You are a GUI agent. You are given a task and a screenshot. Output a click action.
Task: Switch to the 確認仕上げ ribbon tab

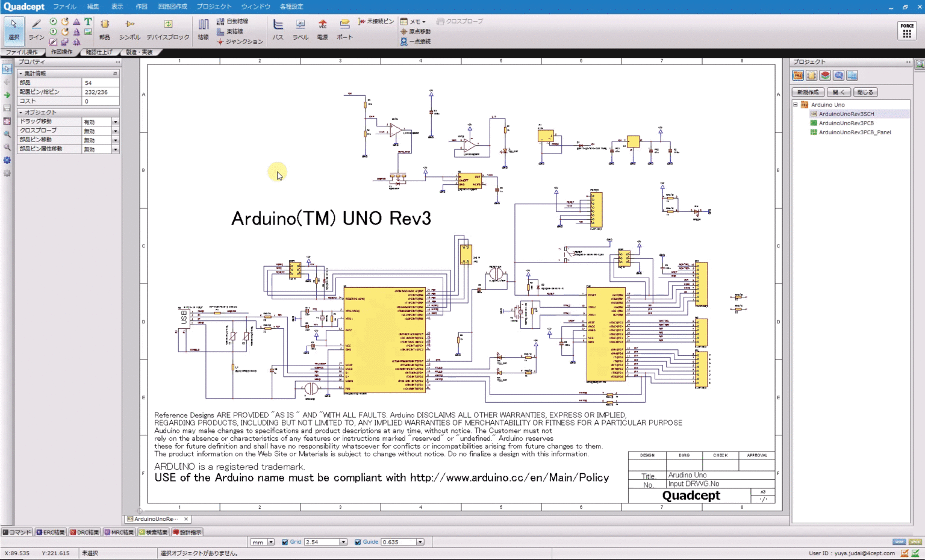98,52
